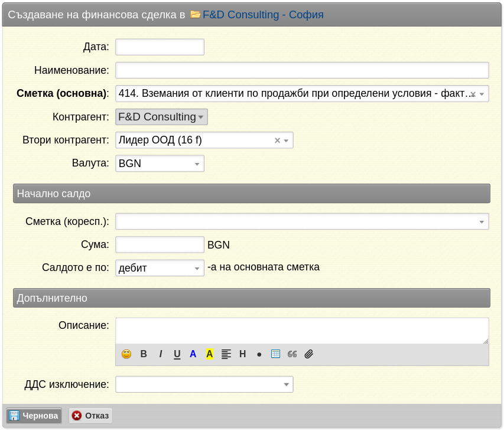The image size is (504, 431).
Task: Select yellow text highlight icon
Action: point(210,354)
